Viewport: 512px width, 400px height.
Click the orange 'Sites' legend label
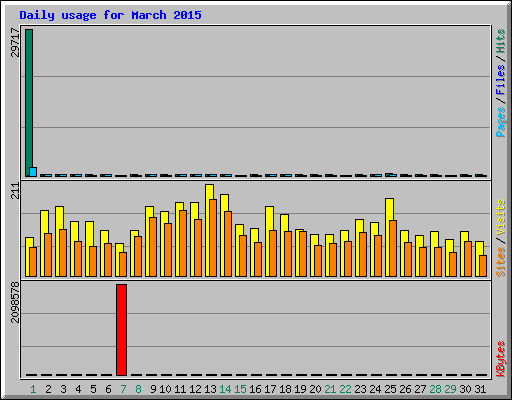[x=500, y=262]
